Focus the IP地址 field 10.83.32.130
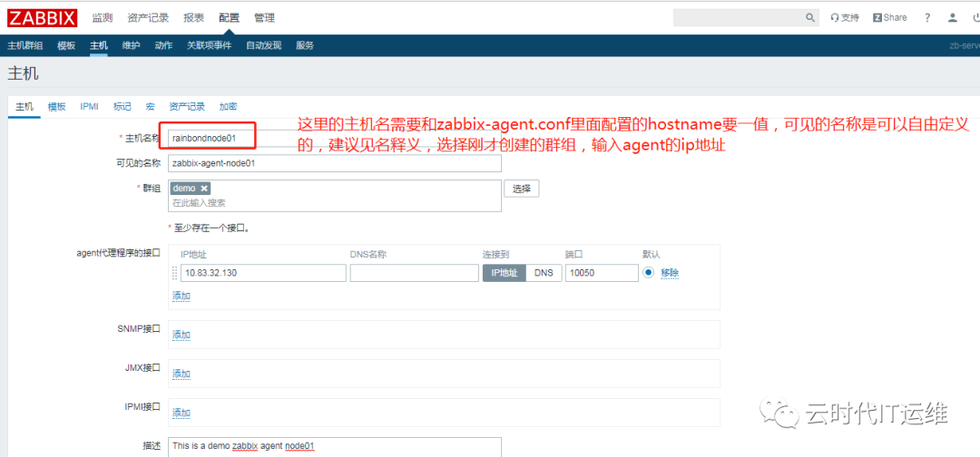This screenshot has height=457, width=980. [263, 274]
